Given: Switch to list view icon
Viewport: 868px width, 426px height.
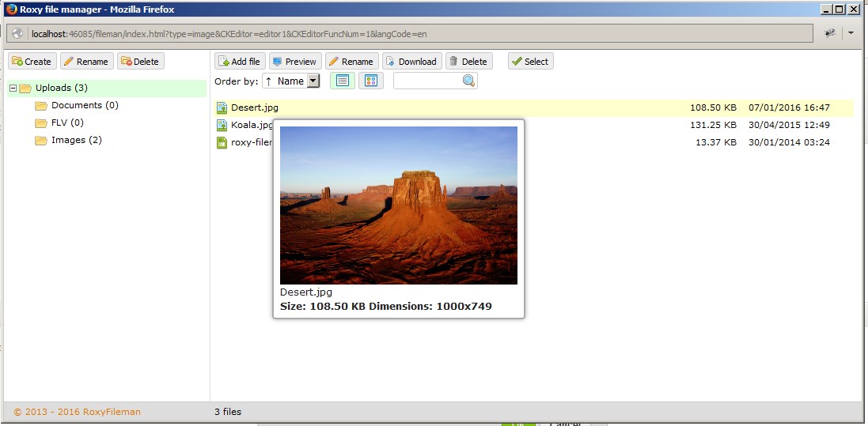Looking at the screenshot, I should point(343,81).
